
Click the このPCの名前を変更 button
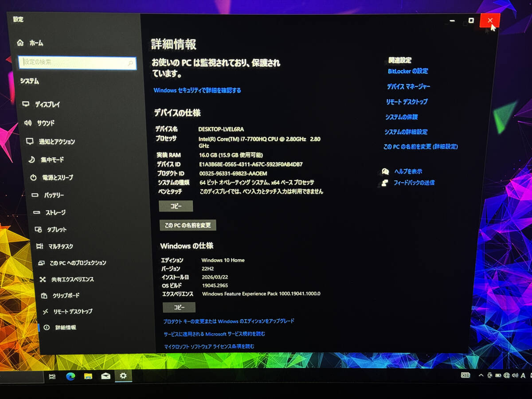click(x=188, y=225)
